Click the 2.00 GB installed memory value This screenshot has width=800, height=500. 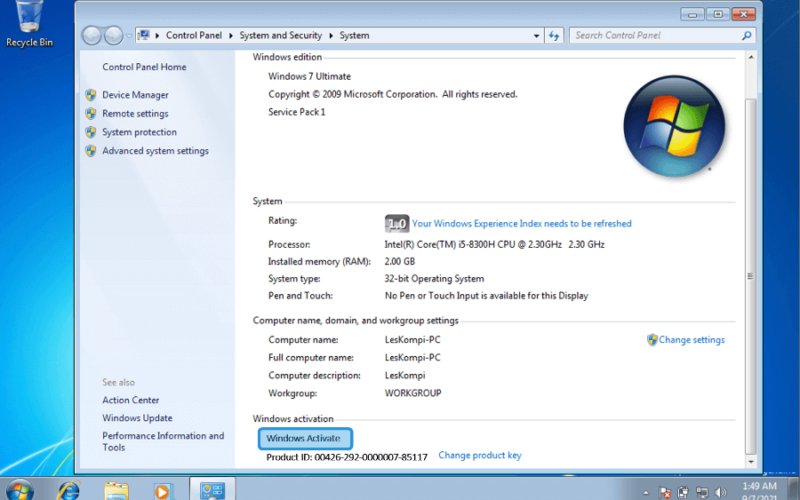399,261
